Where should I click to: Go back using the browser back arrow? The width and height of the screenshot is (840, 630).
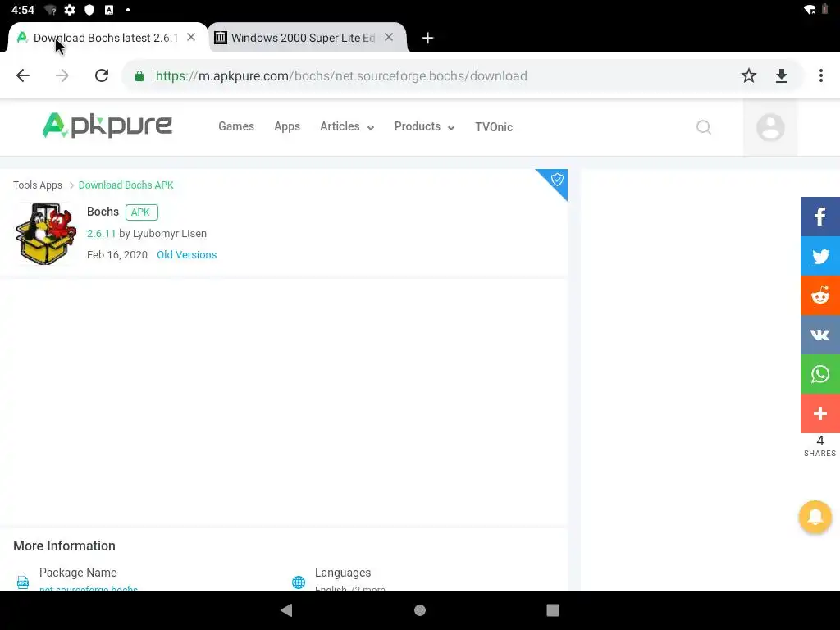coord(22,75)
